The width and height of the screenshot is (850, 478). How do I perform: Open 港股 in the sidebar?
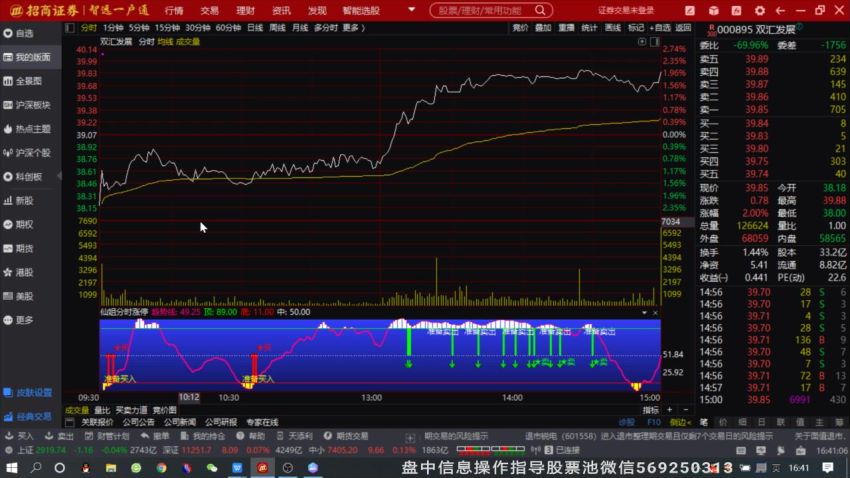point(20,272)
